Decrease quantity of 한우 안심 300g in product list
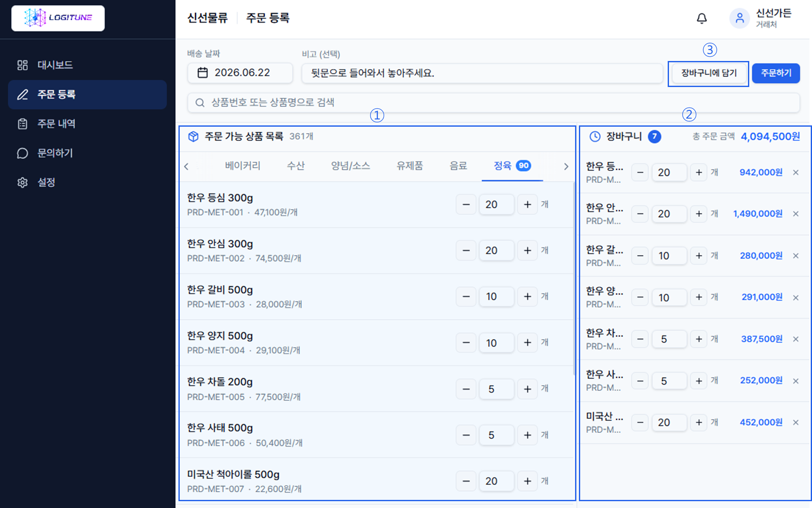Image resolution: width=812 pixels, height=508 pixels. [466, 251]
